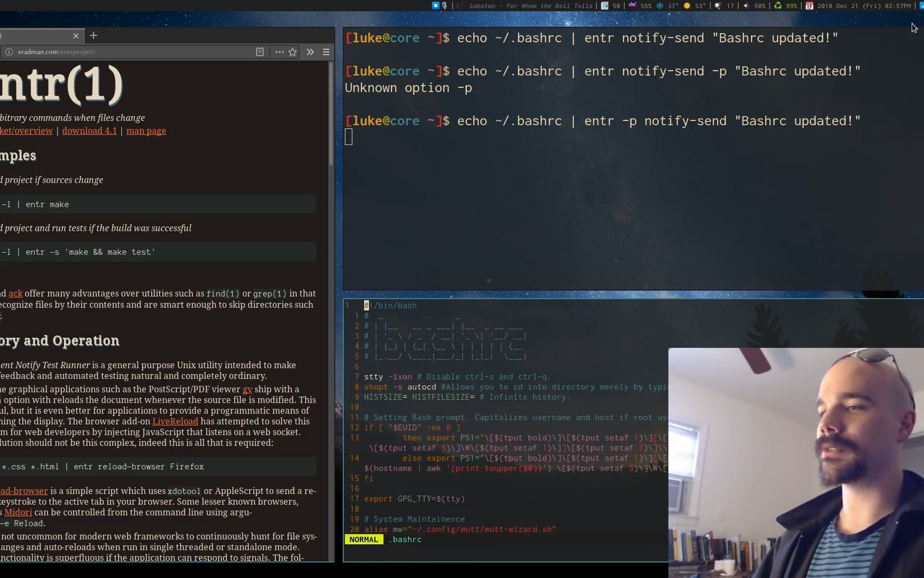Click the first echo ~/.bashrc command line
Viewport: 924px width, 578px height.
592,38
